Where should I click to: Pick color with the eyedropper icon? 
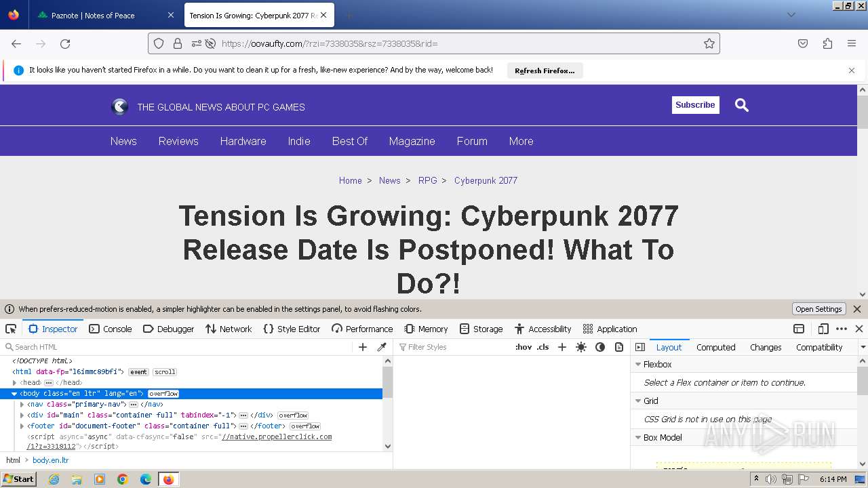click(x=382, y=347)
